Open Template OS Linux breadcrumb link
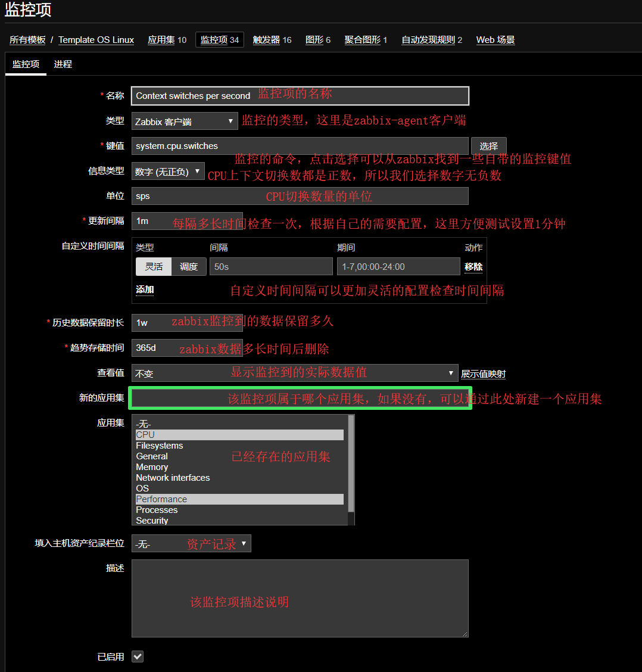The image size is (642, 672). pos(96,40)
